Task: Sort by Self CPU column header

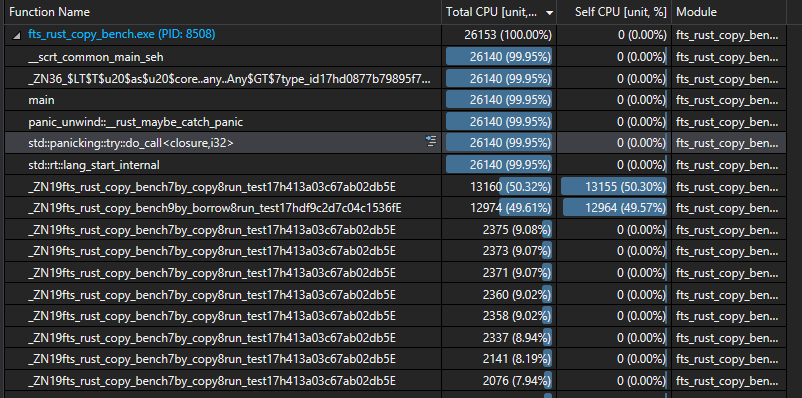Action: tap(614, 12)
